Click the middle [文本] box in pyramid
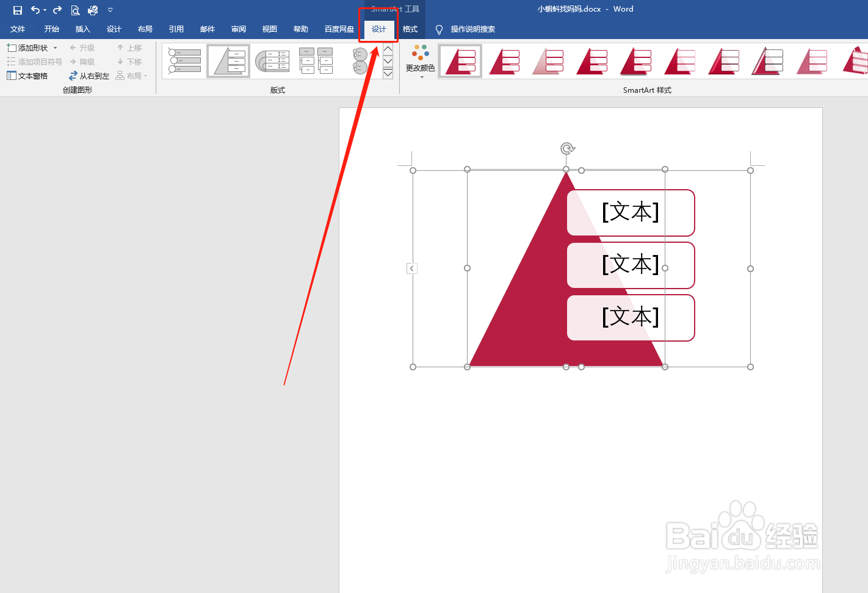The width and height of the screenshot is (868, 593). (631, 265)
